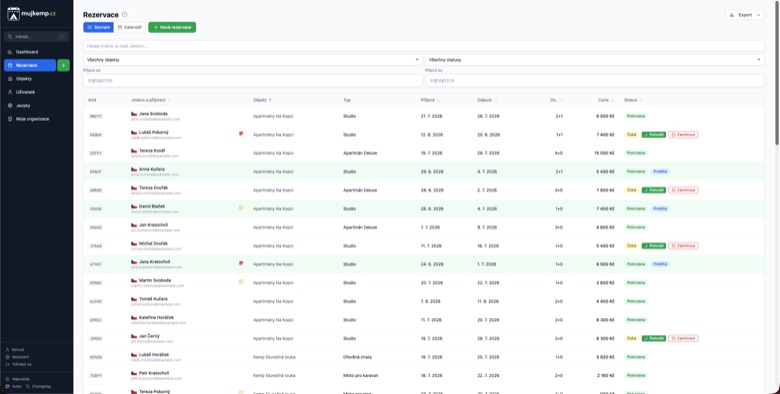Screen dimensions: 780x394
Task: Click the mujkemp.cz tent logo
Action: [x=13, y=14]
